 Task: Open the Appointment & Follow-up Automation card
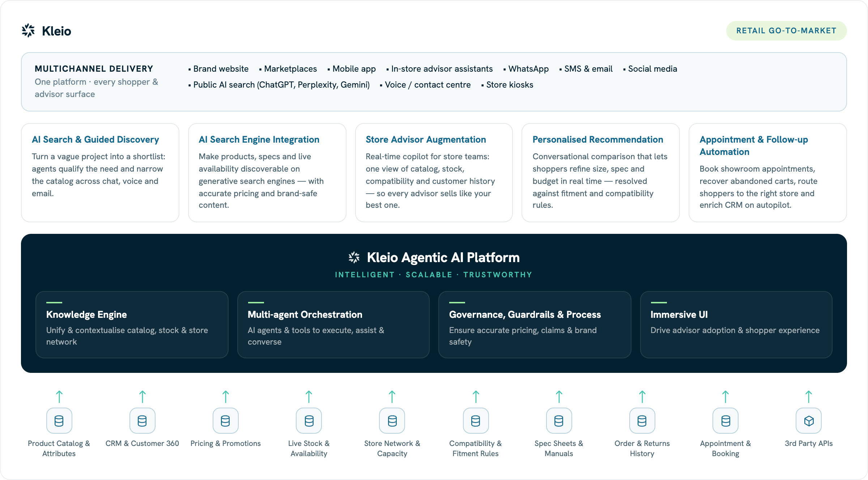(x=768, y=173)
